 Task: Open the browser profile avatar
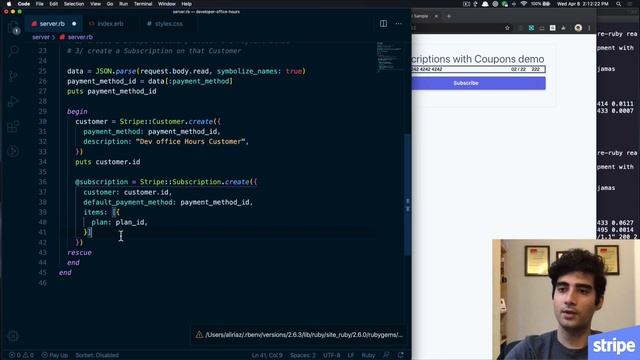[x=578, y=28]
